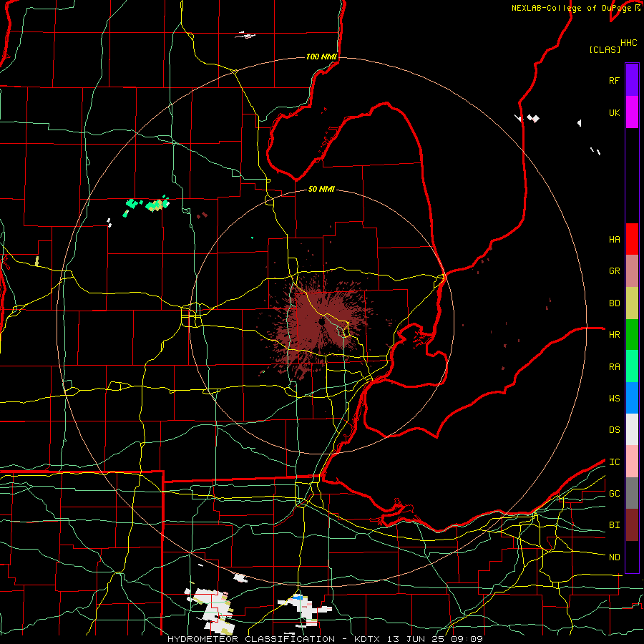Select the BD legend label
Viewport: 644px width, 644px height.
point(614,303)
